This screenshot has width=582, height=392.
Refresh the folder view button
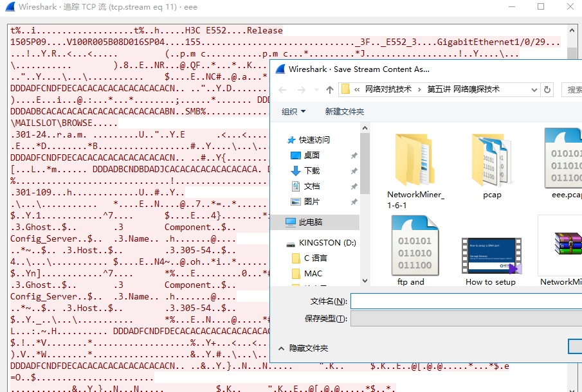point(547,90)
